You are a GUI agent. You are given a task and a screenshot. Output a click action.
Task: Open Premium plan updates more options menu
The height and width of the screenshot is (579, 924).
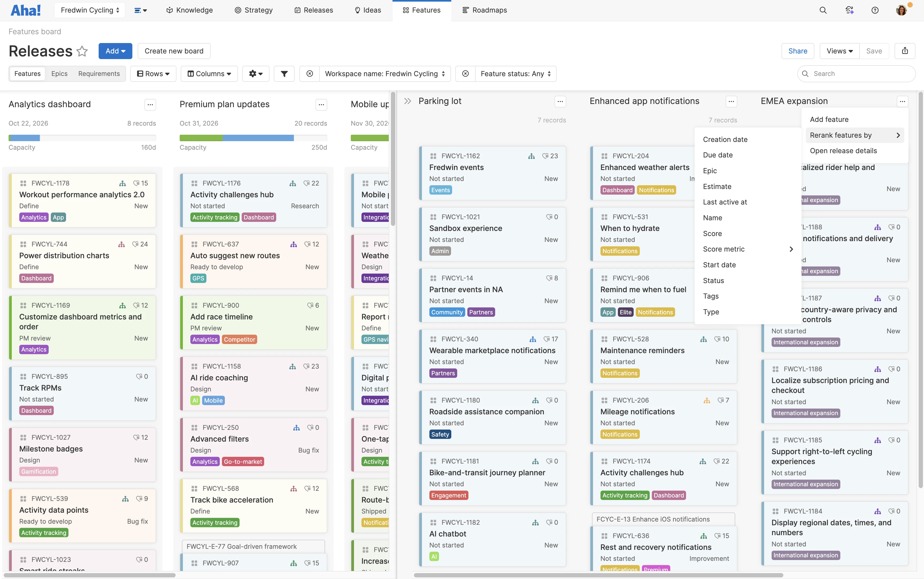tap(321, 105)
